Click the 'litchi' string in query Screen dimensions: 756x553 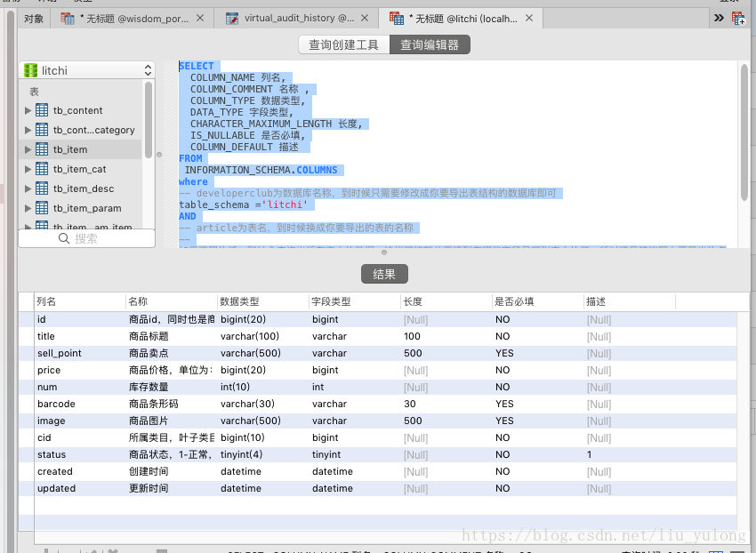click(x=285, y=204)
